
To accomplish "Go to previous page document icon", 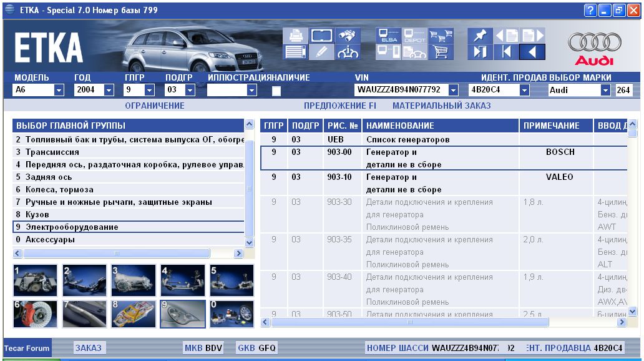I will (507, 36).
